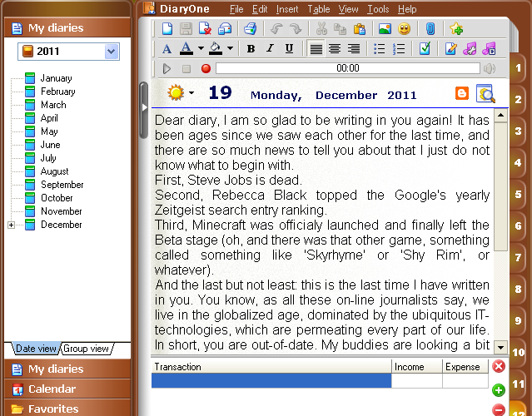
Task: Expand the December tree node
Action: tap(11, 225)
